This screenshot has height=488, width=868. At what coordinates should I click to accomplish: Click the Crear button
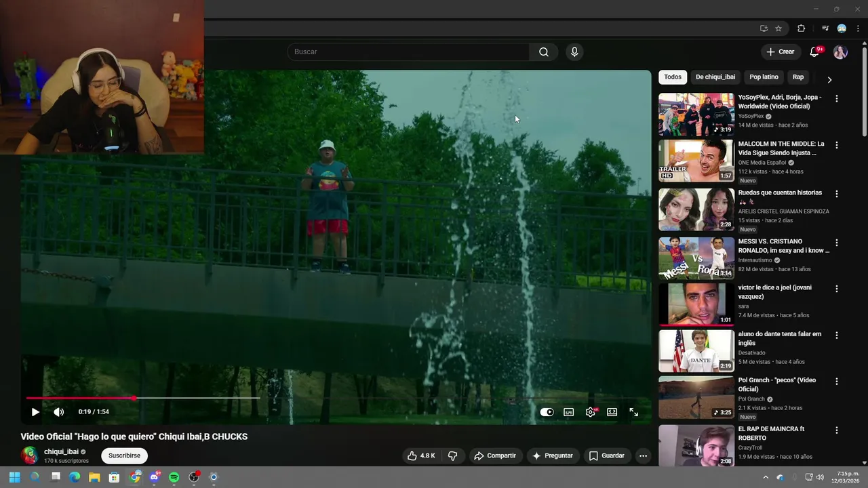coord(780,52)
